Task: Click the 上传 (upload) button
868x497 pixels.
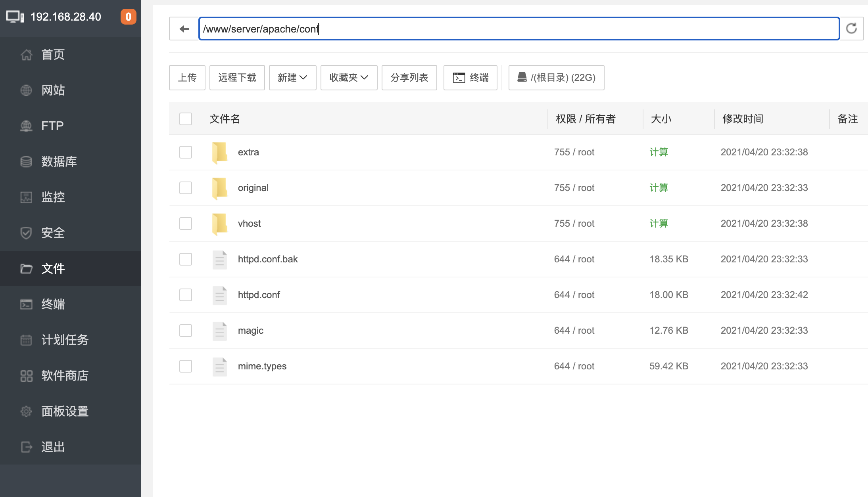Action: (187, 78)
